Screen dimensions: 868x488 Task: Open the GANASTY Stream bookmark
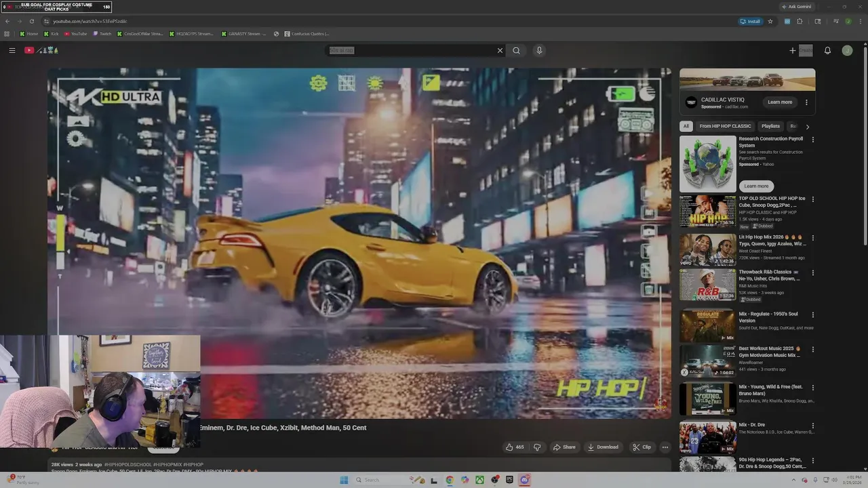click(x=243, y=34)
